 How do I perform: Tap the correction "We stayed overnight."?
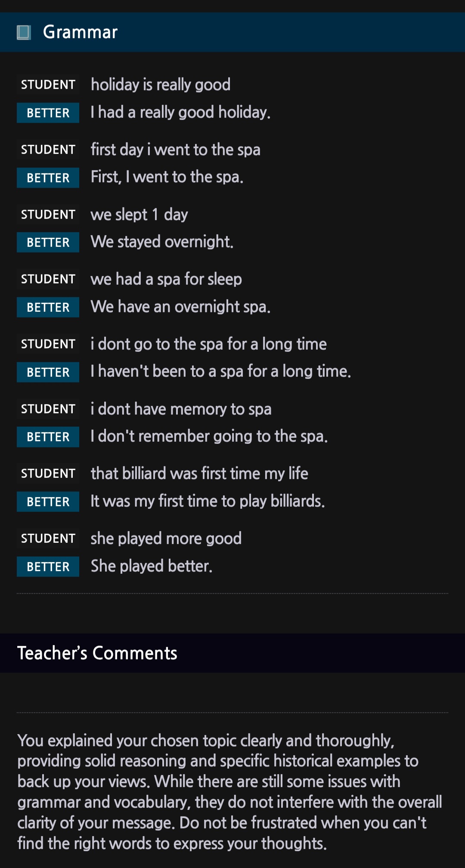tap(162, 242)
